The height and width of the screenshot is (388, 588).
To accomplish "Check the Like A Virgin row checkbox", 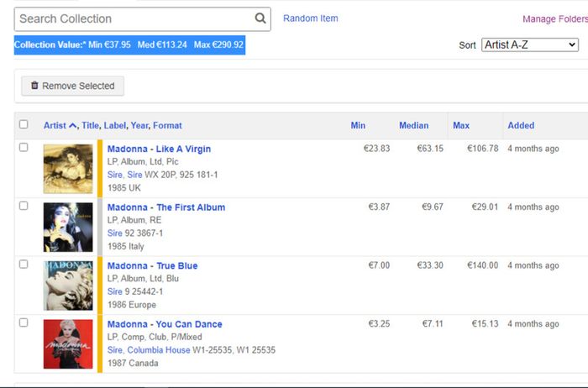I will [24, 147].
